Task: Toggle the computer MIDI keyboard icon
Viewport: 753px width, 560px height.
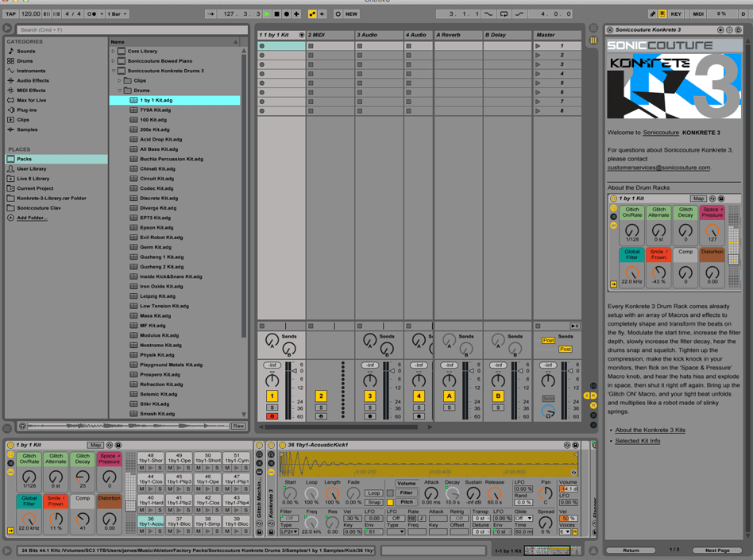Action: click(662, 14)
